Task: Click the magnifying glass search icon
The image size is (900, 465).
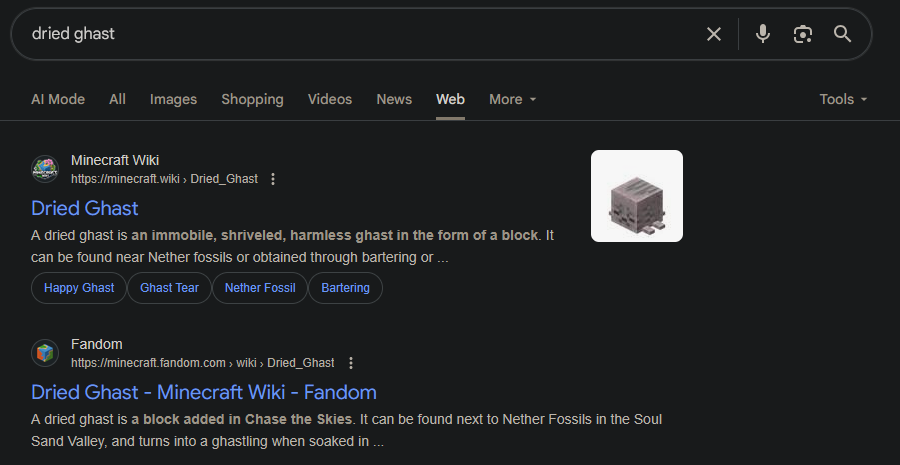Action: point(843,34)
